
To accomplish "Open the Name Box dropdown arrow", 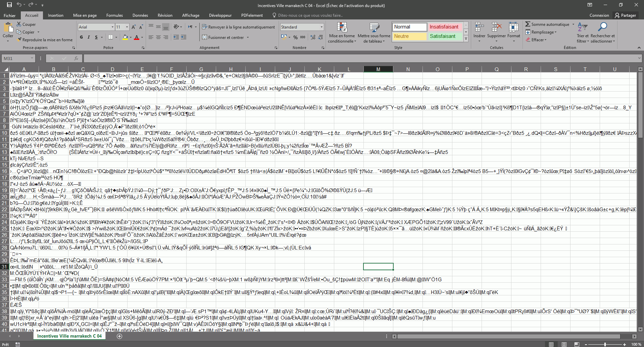I will pyautogui.click(x=32, y=58).
